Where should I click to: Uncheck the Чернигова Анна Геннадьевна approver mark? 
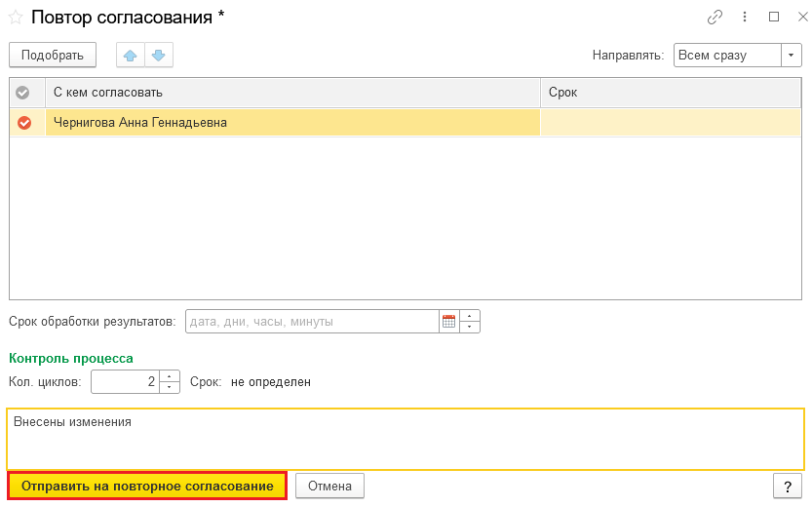24,123
